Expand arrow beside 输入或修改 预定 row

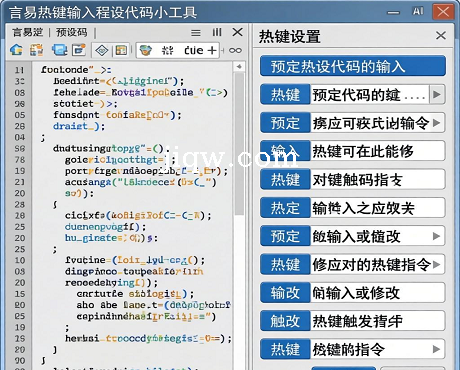click(x=436, y=236)
